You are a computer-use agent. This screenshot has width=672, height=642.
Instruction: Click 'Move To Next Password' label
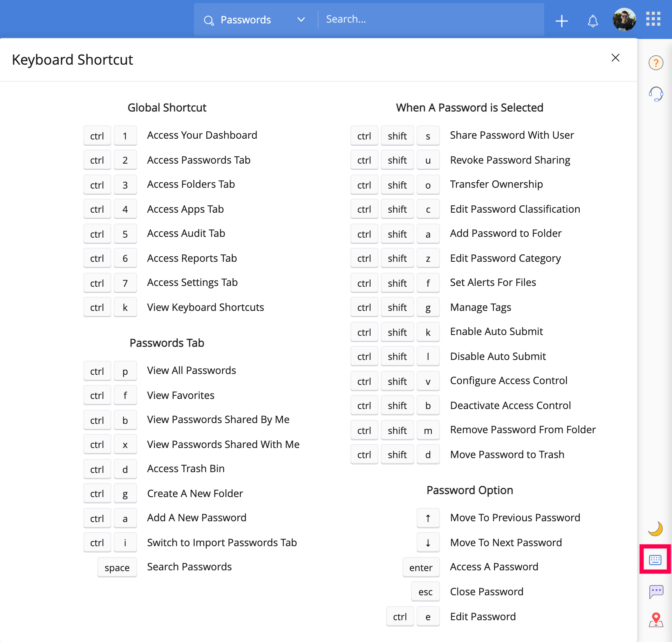[x=506, y=543]
